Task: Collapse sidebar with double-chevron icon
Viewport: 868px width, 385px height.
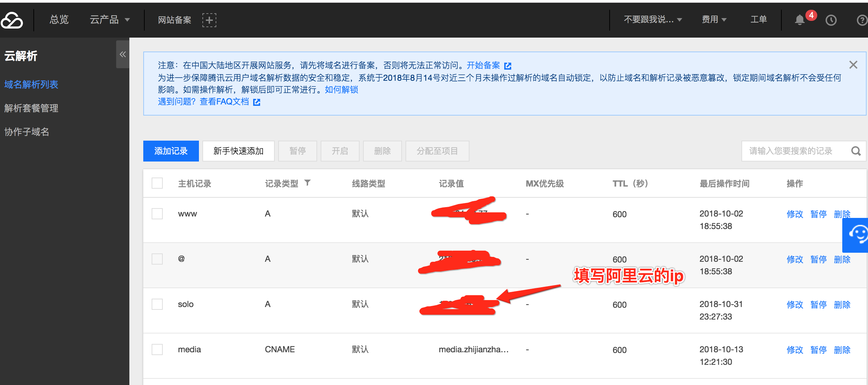Action: tap(122, 54)
